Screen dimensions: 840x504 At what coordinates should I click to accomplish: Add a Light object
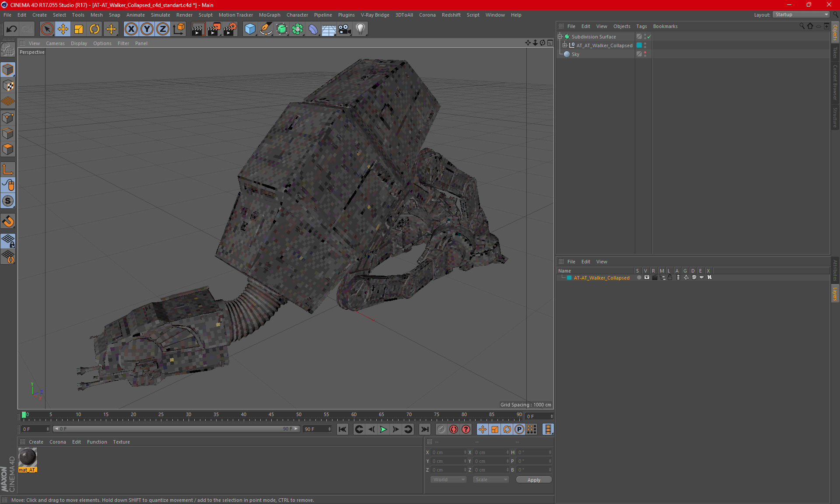coord(360,29)
